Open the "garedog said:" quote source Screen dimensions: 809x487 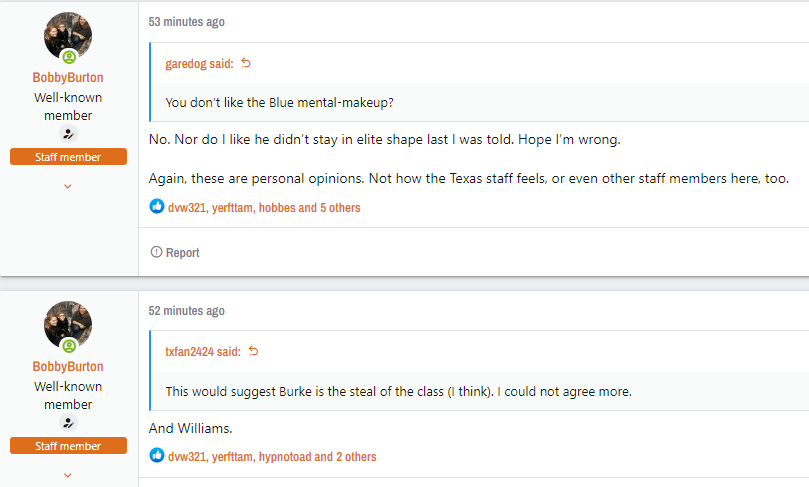(199, 63)
